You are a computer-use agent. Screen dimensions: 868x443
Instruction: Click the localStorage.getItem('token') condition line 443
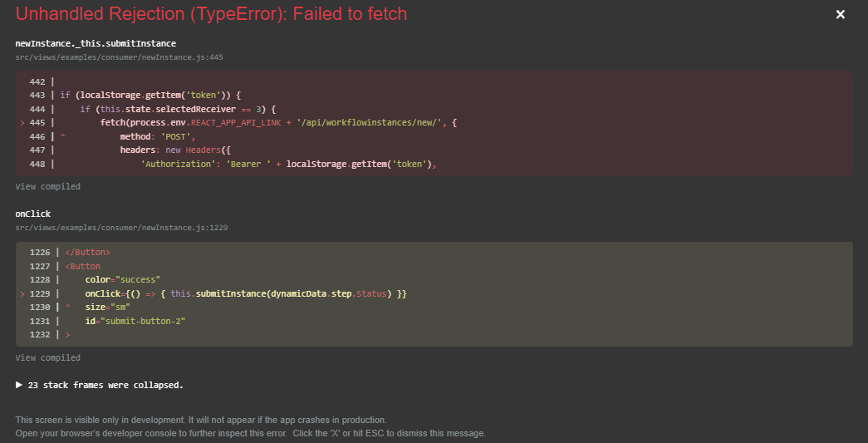[x=150, y=96]
